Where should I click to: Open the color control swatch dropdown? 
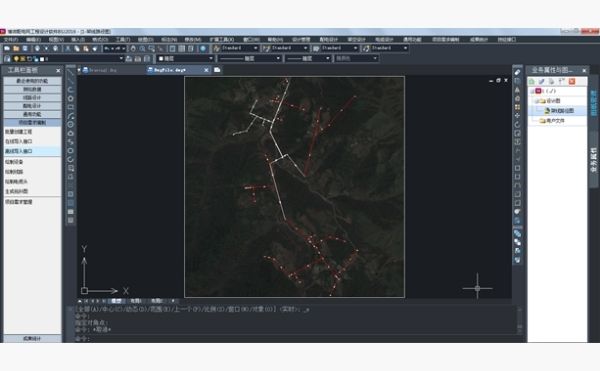[185, 59]
